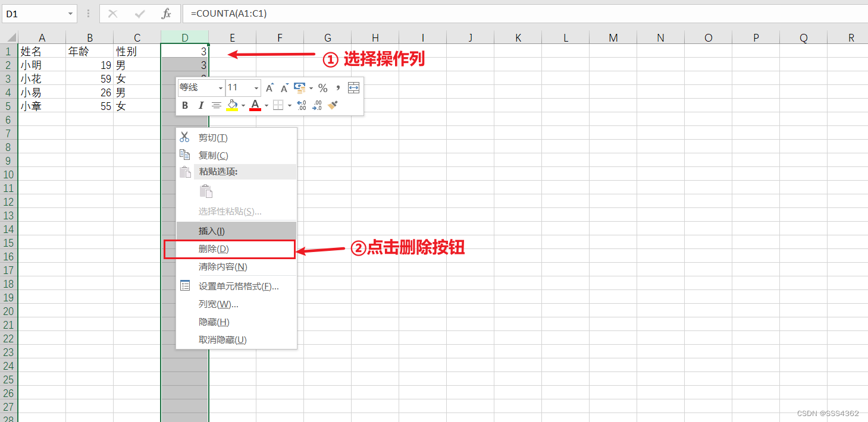Viewport: 868px width, 422px height.
Task: Click the copy pages icon
Action: click(x=184, y=155)
